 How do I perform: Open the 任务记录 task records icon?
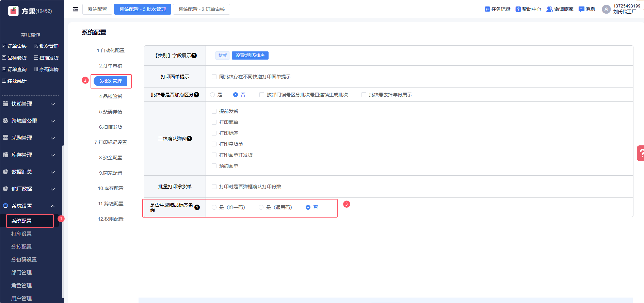(487, 9)
